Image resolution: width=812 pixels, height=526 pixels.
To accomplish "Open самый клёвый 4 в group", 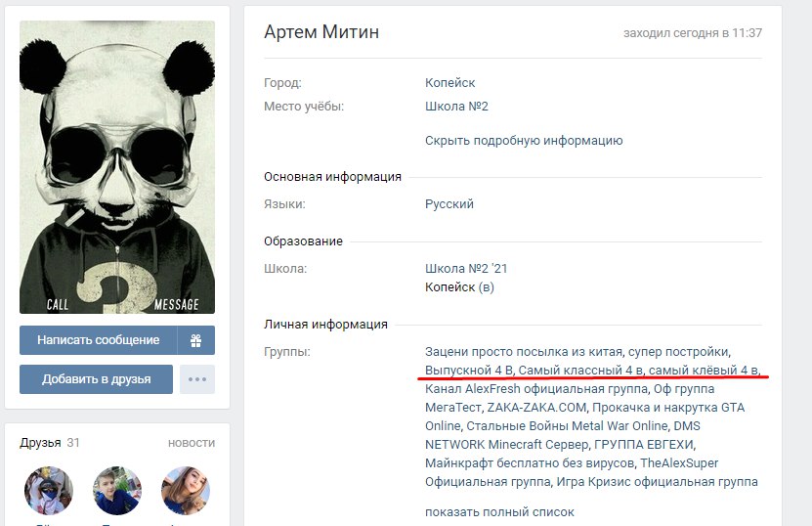I will coord(704,371).
